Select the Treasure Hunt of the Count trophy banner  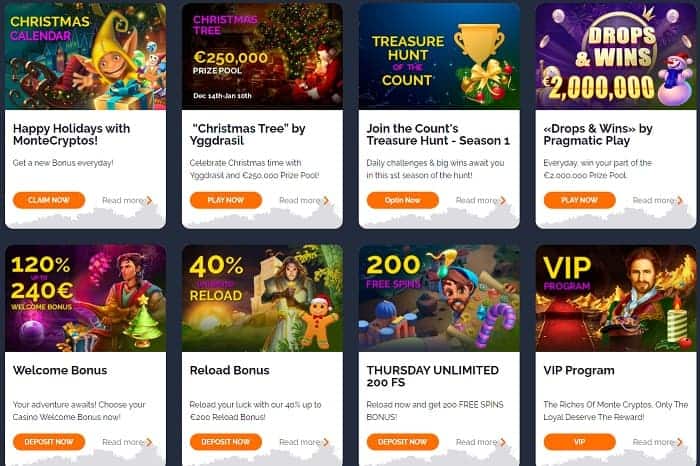tap(439, 56)
